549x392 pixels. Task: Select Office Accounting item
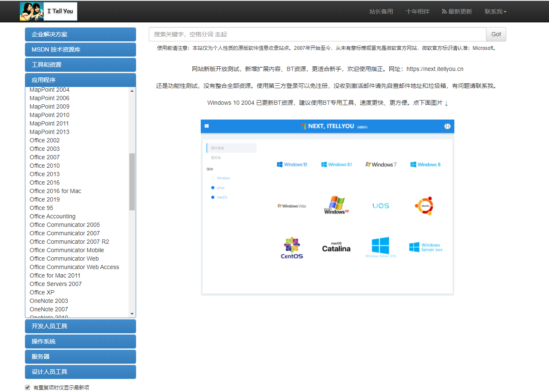click(x=53, y=216)
